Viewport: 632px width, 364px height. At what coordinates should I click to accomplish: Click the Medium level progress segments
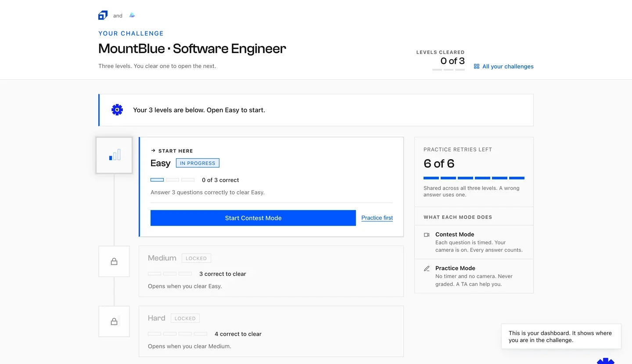(x=170, y=274)
